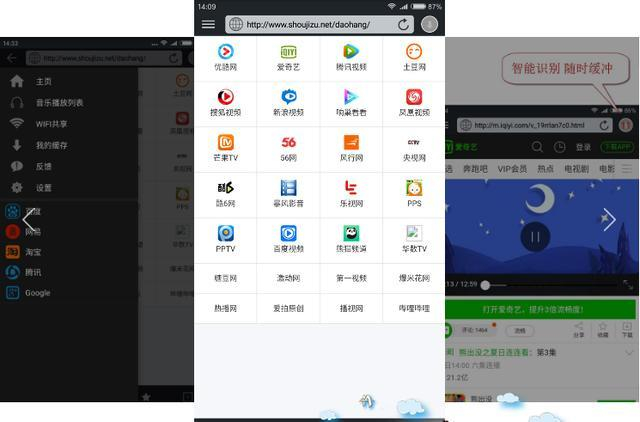Viewport: 640px width, 422px height.
Task: Switch to the 热点 tab
Action: tap(545, 169)
